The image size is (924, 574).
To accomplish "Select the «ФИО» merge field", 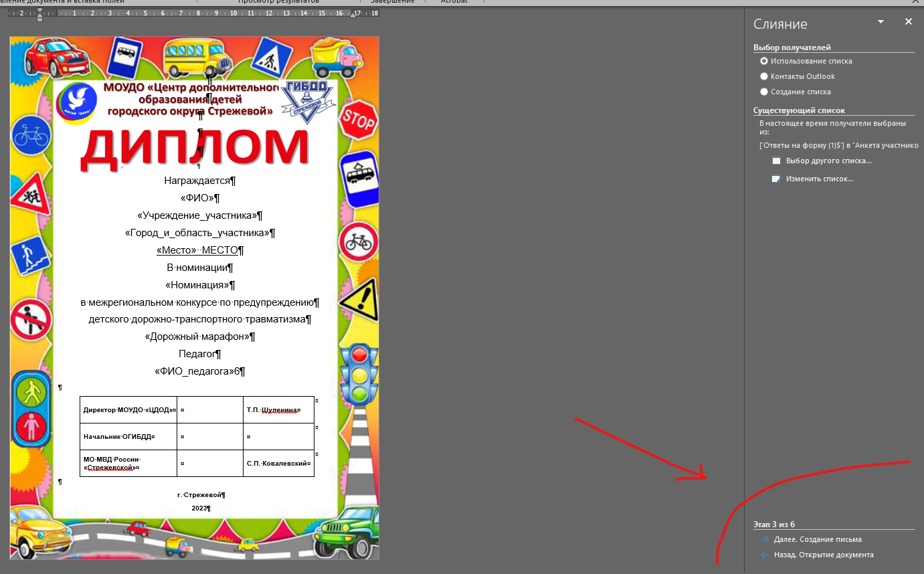I will coord(197,198).
